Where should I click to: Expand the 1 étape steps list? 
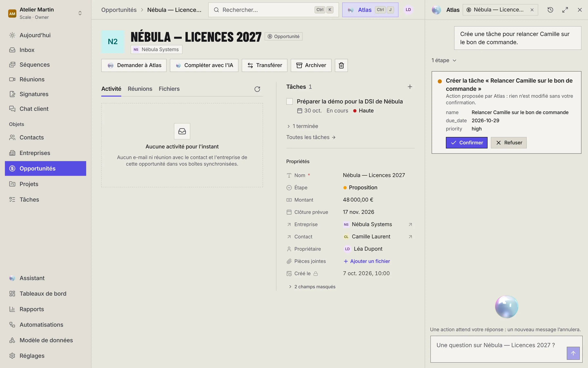click(444, 60)
